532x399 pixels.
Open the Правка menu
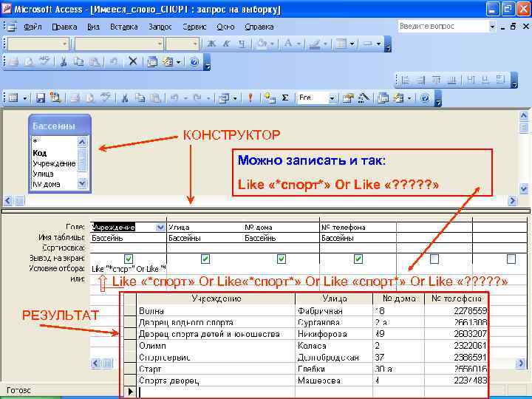click(64, 27)
